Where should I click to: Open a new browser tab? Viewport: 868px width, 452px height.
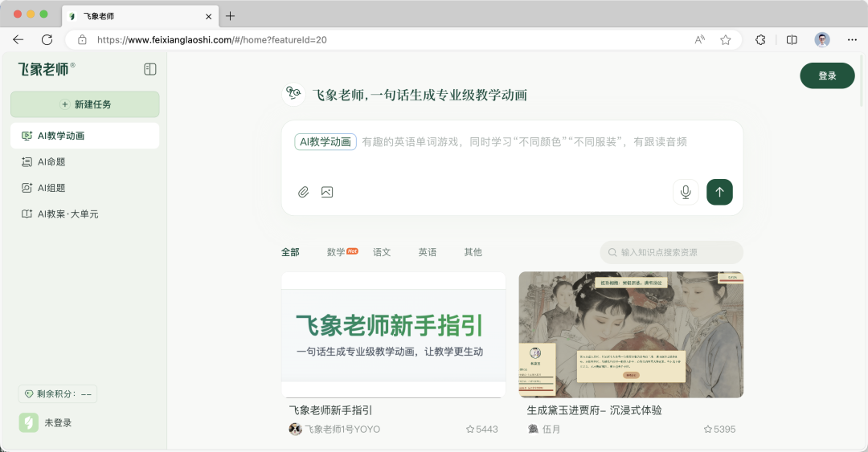tap(231, 16)
